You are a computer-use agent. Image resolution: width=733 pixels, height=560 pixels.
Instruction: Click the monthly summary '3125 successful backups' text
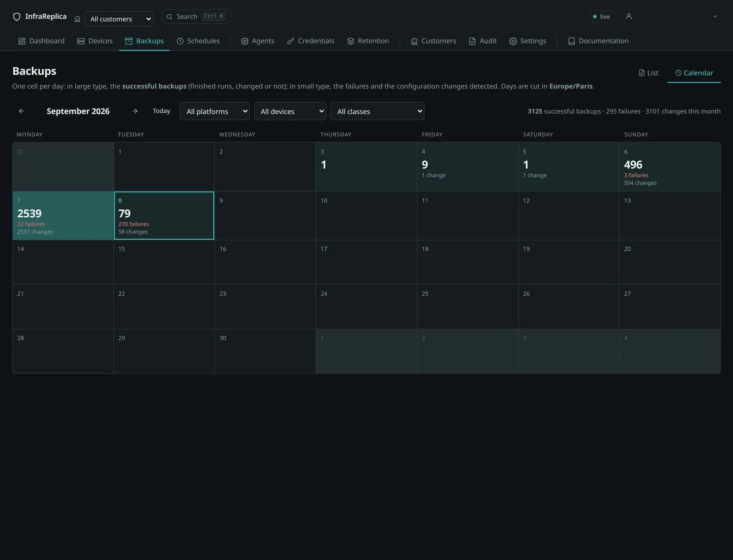click(x=564, y=111)
